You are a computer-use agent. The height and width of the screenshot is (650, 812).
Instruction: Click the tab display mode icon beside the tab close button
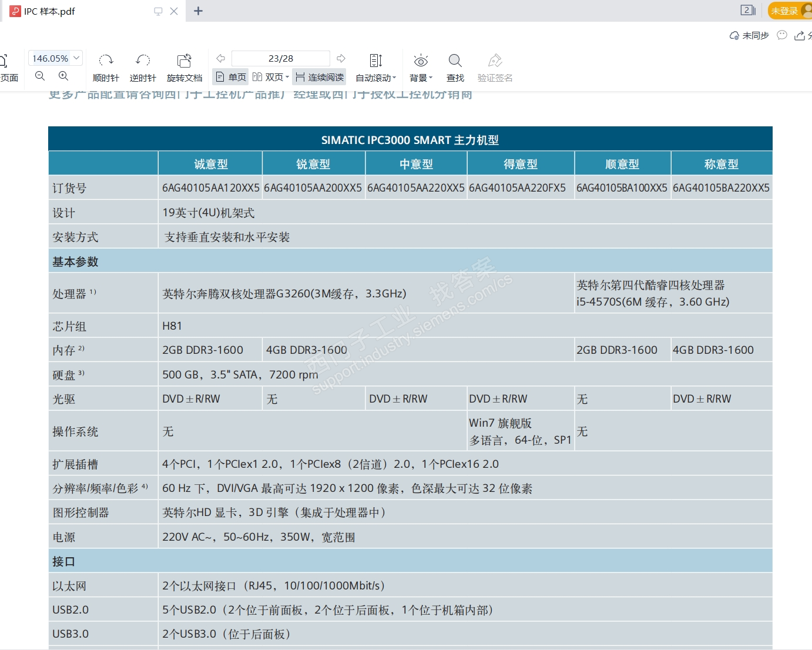click(x=158, y=11)
